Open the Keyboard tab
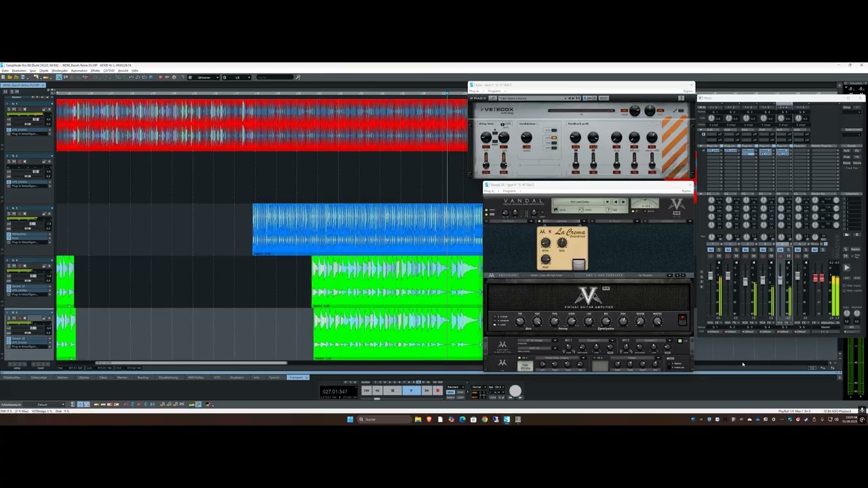This screenshot has width=868, height=488. point(237,378)
